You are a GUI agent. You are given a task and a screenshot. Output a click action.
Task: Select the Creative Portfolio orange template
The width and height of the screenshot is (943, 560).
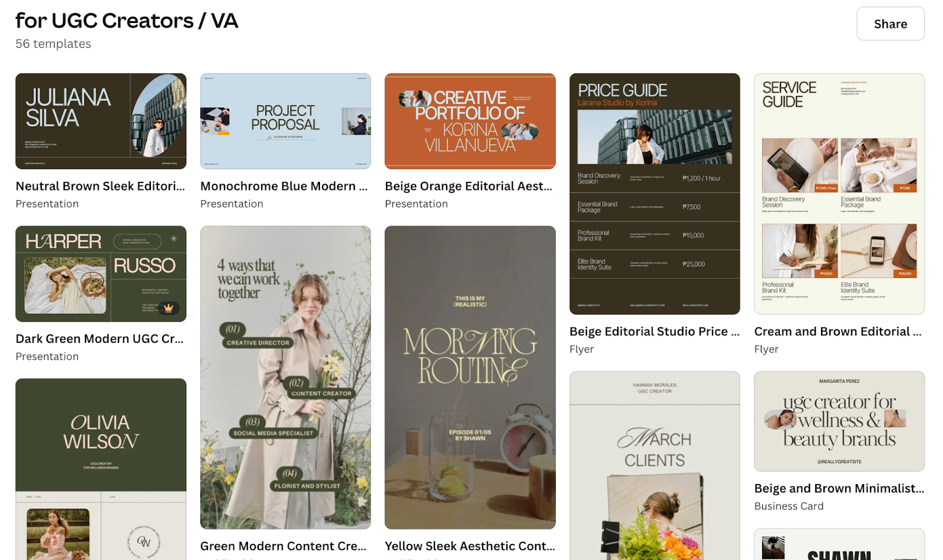pyautogui.click(x=470, y=121)
